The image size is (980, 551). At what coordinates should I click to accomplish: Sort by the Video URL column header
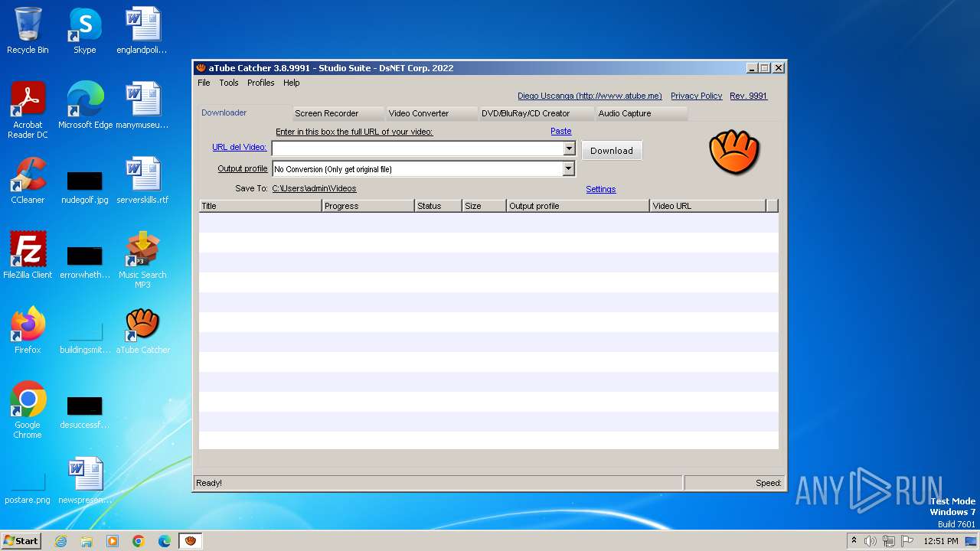[707, 206]
